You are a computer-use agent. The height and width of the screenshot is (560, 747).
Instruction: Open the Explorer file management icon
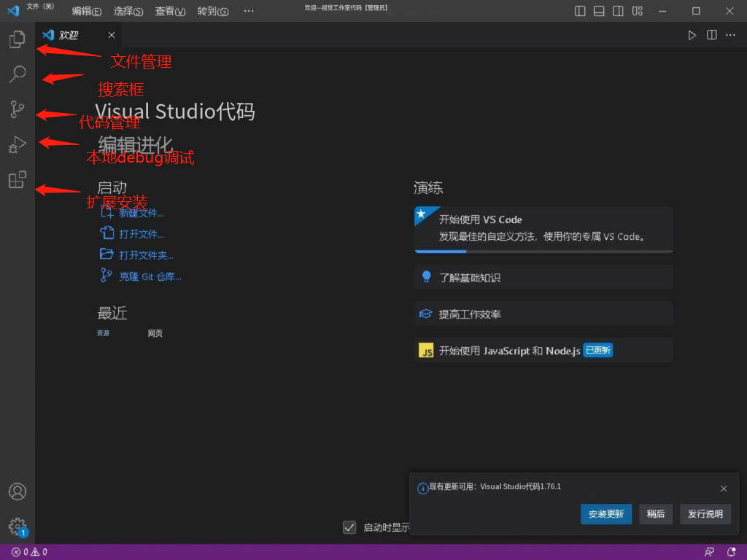tap(18, 39)
